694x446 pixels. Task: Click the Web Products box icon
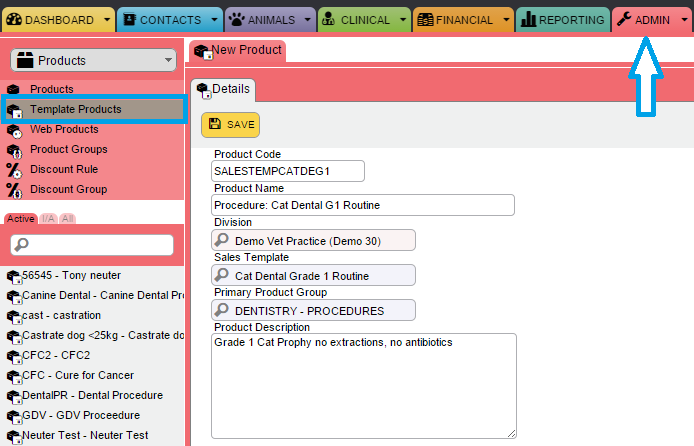[x=14, y=131]
